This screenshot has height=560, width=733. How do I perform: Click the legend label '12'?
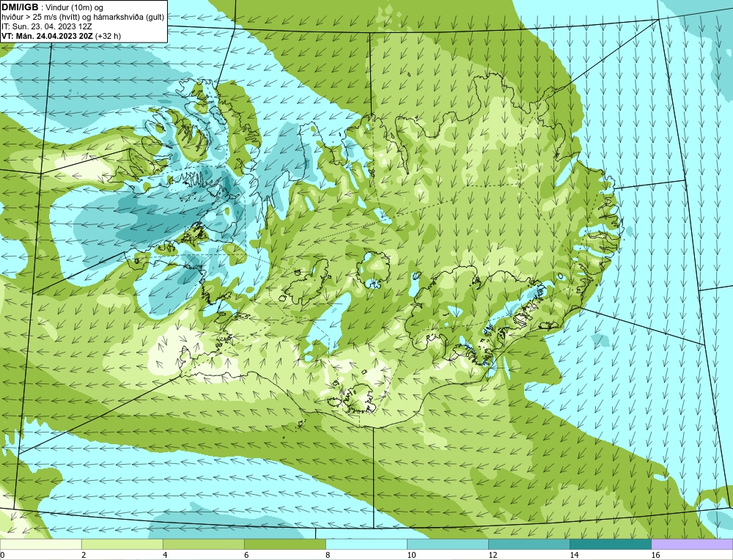pyautogui.click(x=493, y=555)
